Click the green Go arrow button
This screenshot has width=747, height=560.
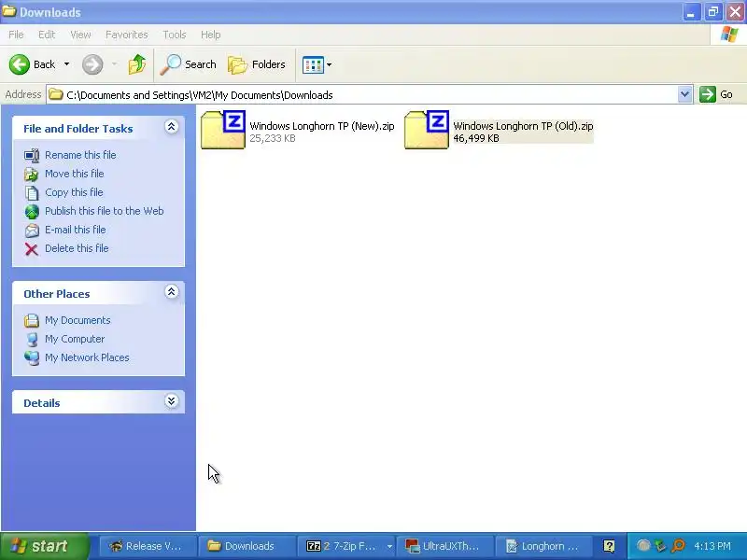pos(708,94)
